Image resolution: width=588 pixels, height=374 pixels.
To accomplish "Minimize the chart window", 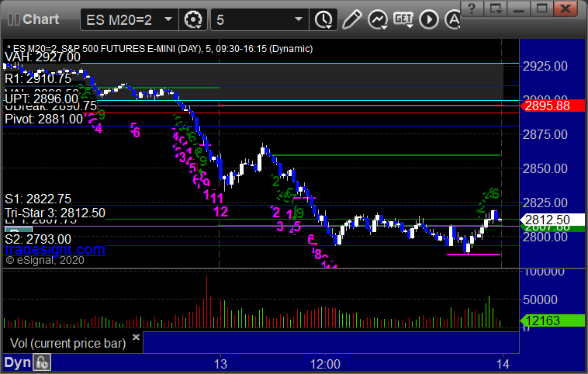I will tap(519, 9).
